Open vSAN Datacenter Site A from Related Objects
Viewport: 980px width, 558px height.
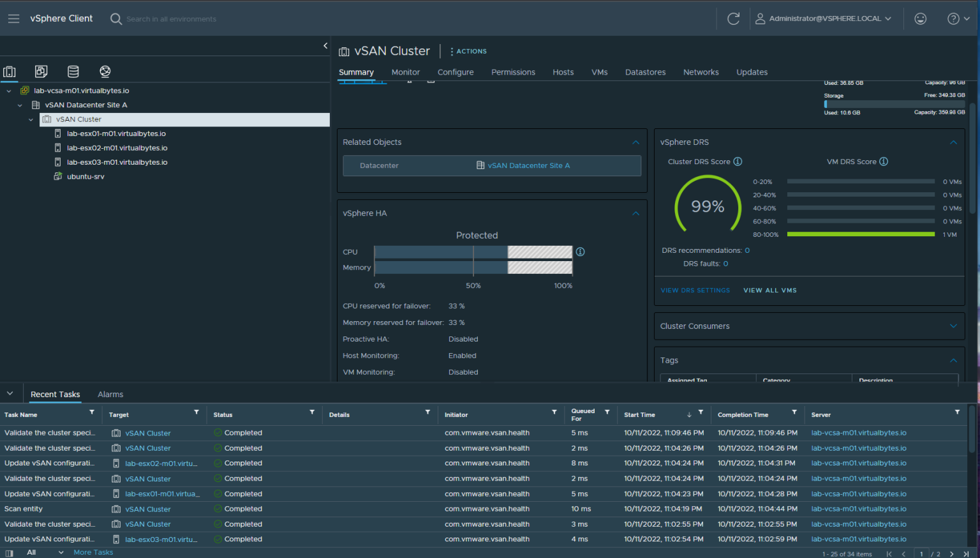coord(528,165)
